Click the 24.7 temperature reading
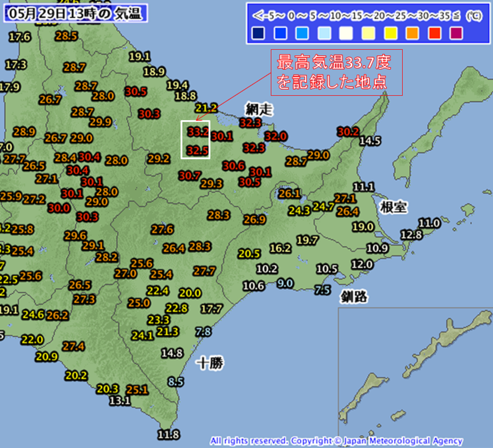This screenshot has width=493, height=448. (x=324, y=207)
